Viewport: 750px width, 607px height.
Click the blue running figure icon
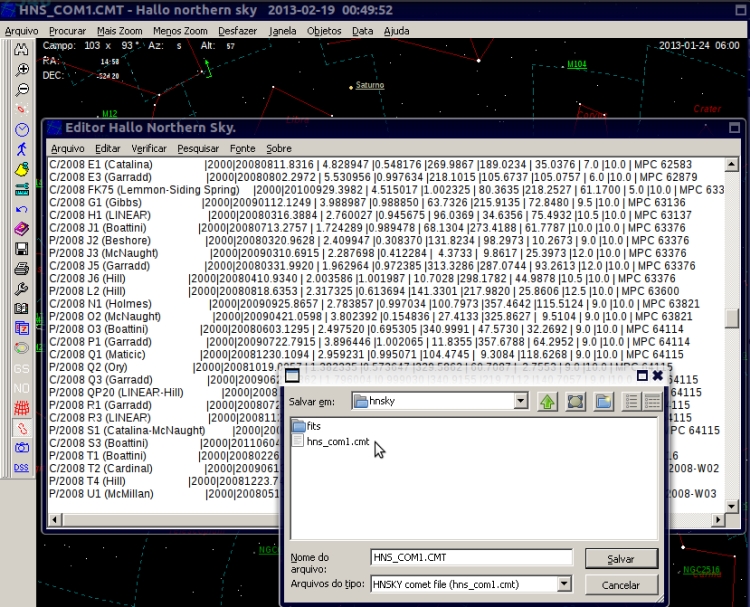22,149
